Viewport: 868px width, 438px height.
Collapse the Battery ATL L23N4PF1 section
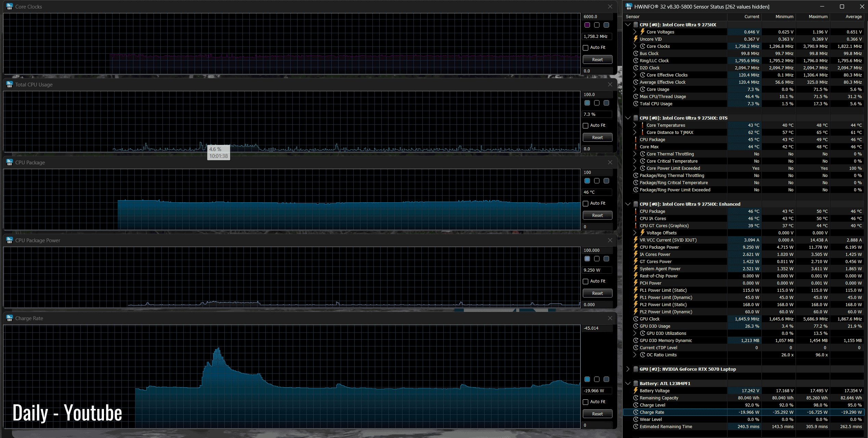628,383
